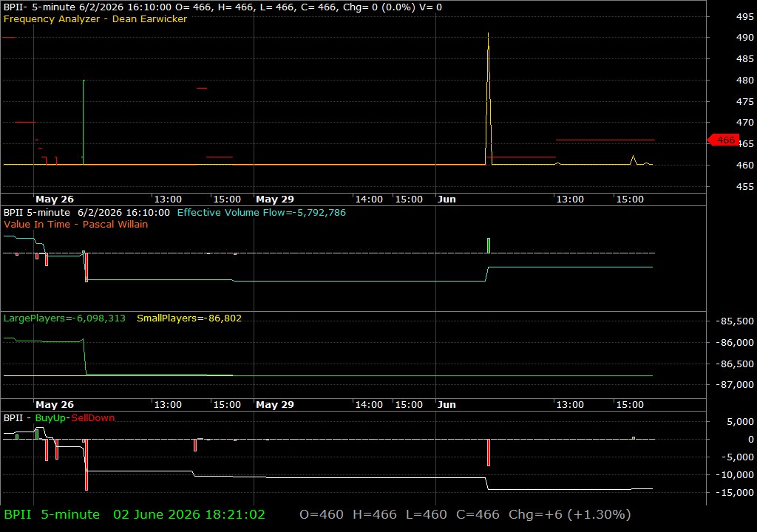Click 'May 29' date on top time axis

pos(275,199)
